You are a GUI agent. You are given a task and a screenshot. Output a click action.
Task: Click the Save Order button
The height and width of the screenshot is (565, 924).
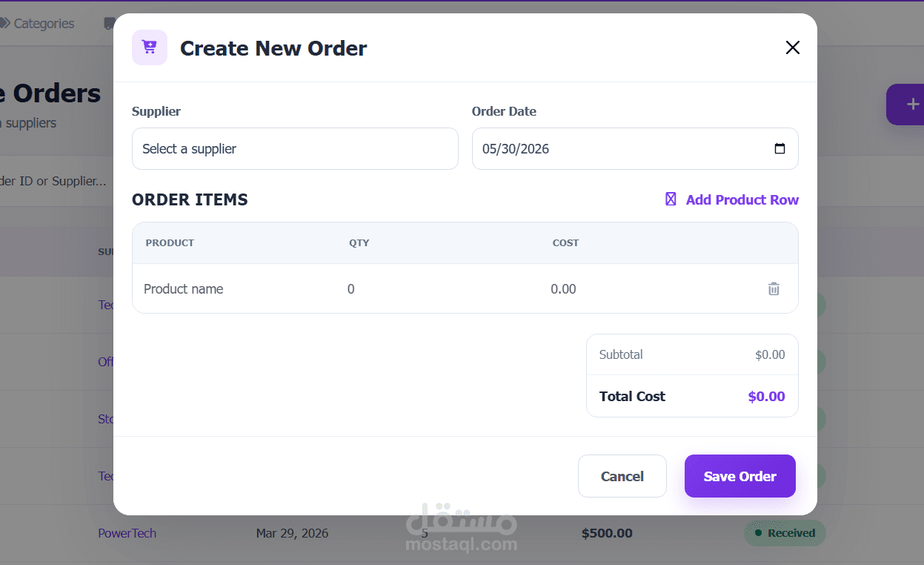740,476
